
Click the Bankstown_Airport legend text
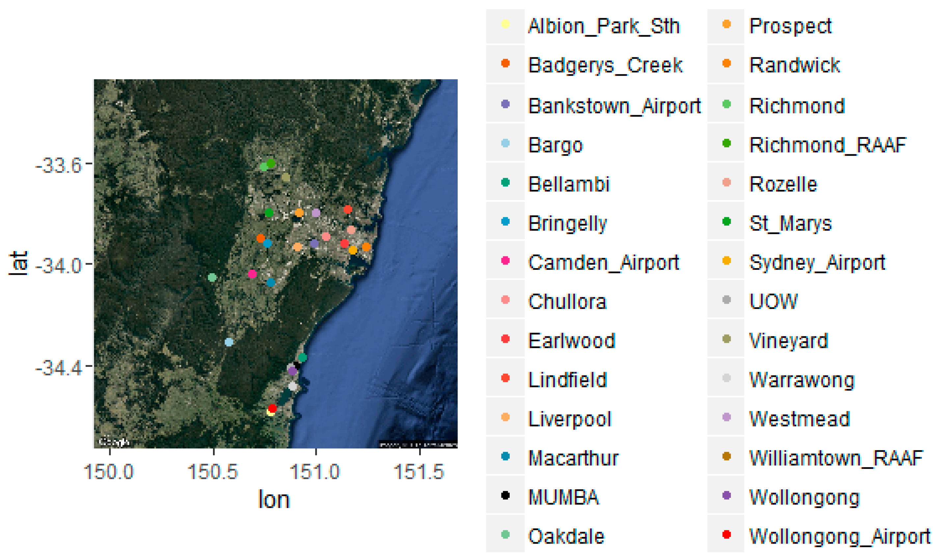(x=614, y=106)
